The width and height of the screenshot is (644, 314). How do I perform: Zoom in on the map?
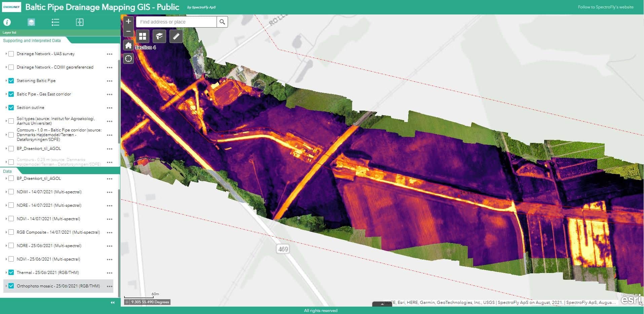(128, 22)
